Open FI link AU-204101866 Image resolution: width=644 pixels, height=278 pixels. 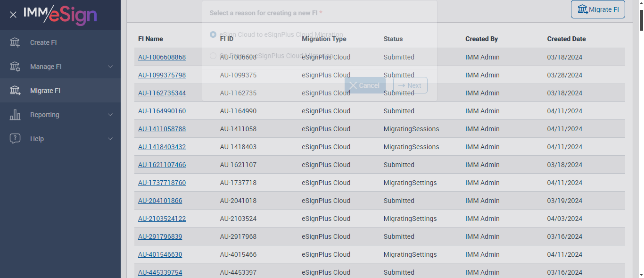pos(160,201)
